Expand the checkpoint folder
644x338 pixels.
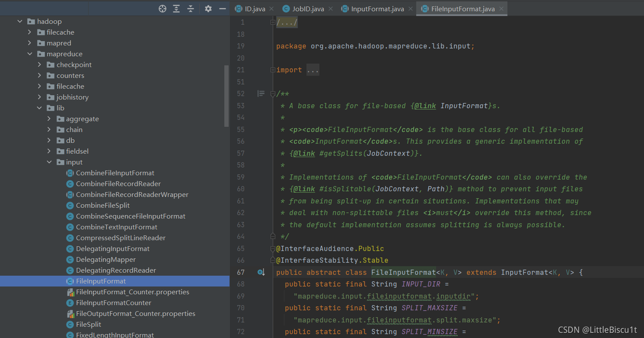point(39,64)
